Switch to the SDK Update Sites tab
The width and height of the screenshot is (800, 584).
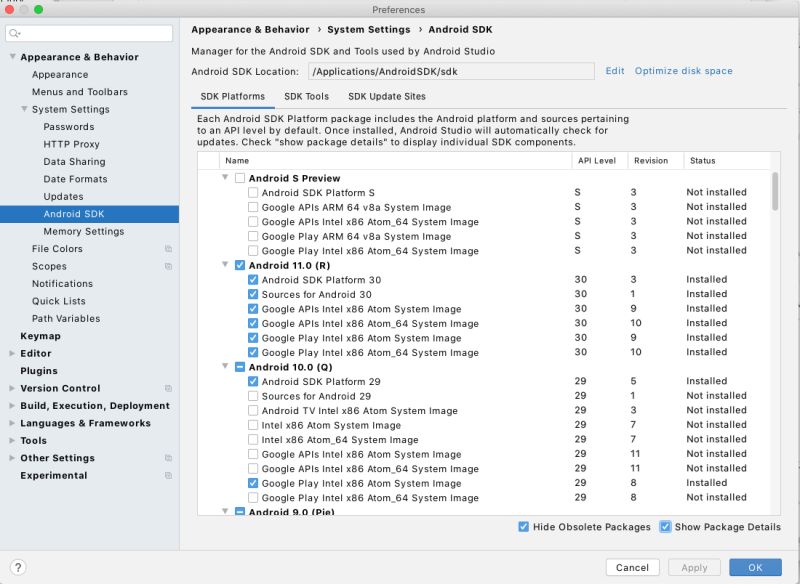point(387,96)
